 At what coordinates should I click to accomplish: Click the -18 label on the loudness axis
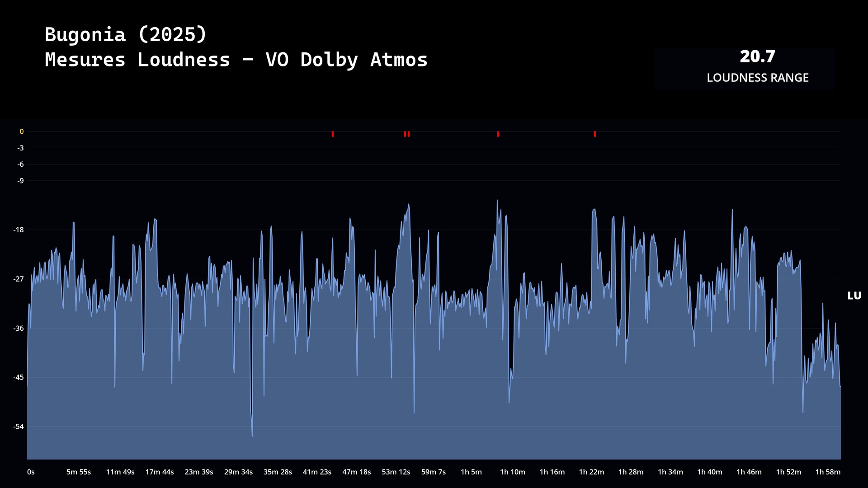[19, 230]
